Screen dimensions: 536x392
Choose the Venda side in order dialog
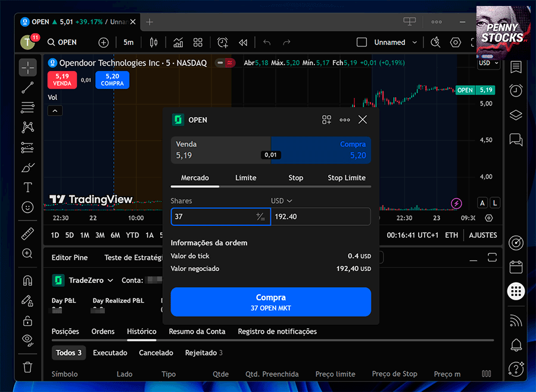pos(221,150)
